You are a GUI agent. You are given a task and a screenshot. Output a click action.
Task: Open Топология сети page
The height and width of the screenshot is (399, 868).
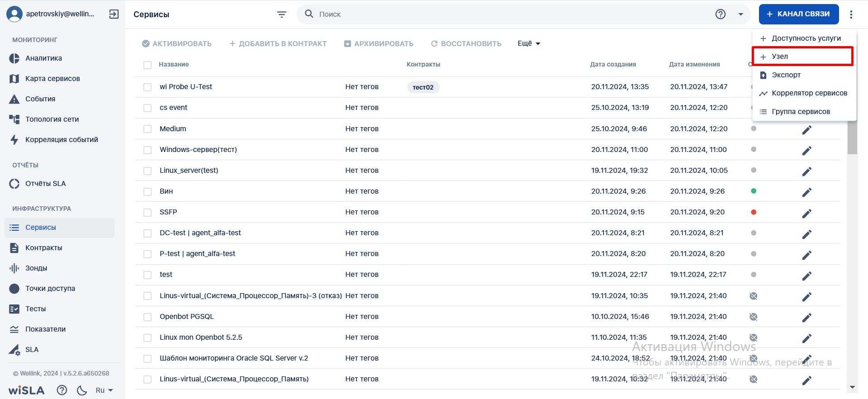click(x=52, y=119)
